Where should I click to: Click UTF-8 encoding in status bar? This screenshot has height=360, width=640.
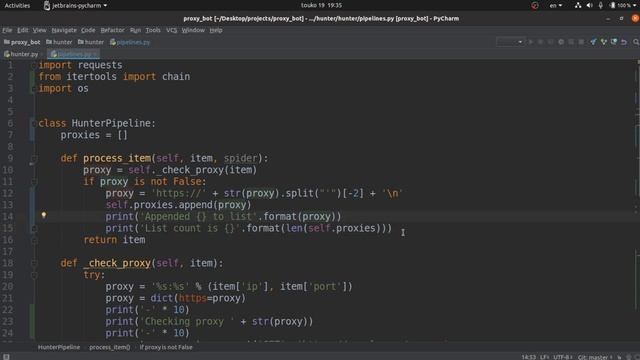coord(563,357)
